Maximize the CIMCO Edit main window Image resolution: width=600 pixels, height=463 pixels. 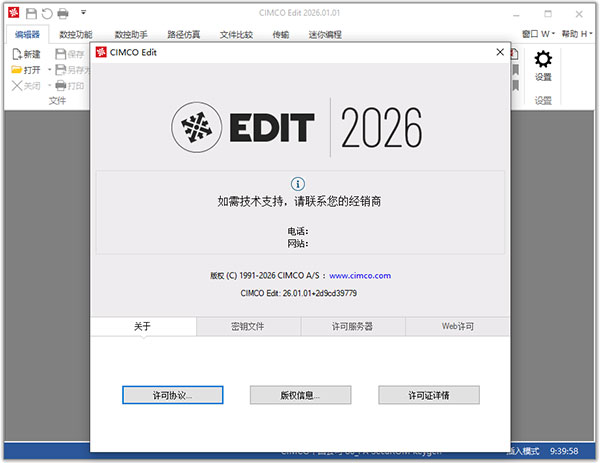[548, 14]
